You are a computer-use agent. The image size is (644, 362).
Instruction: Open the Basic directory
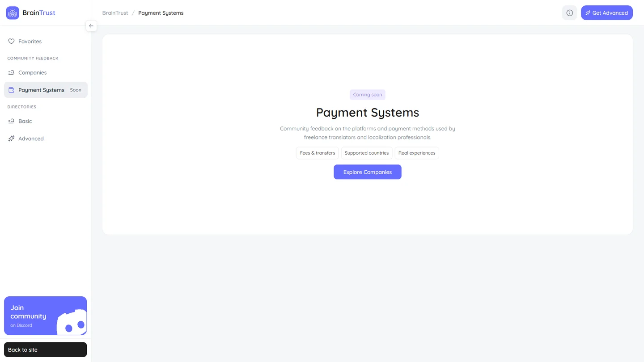46,121
